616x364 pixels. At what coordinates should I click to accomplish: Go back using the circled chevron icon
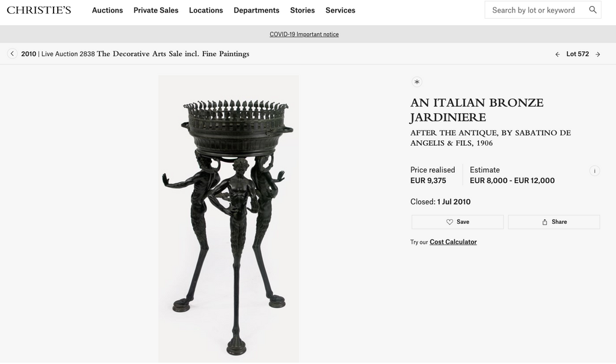click(12, 54)
